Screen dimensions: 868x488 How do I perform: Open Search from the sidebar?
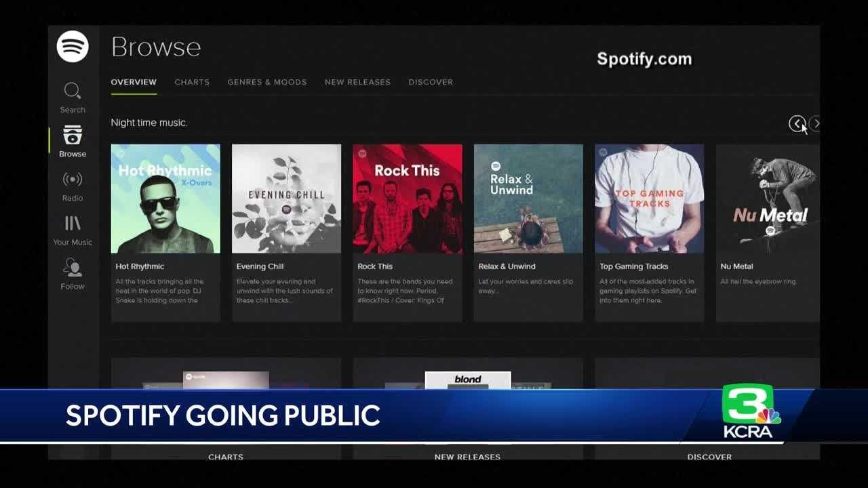click(x=73, y=98)
